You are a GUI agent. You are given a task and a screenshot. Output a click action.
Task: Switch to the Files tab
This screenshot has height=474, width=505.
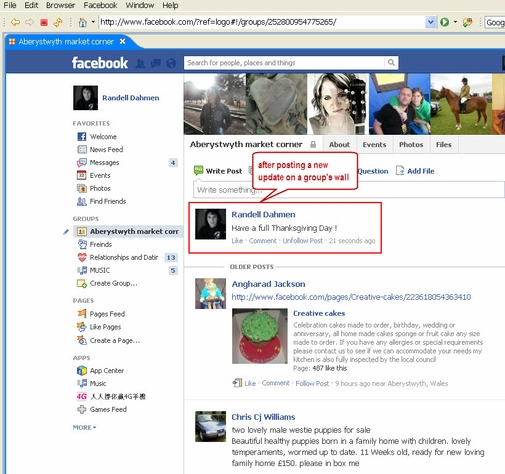pyautogui.click(x=444, y=145)
